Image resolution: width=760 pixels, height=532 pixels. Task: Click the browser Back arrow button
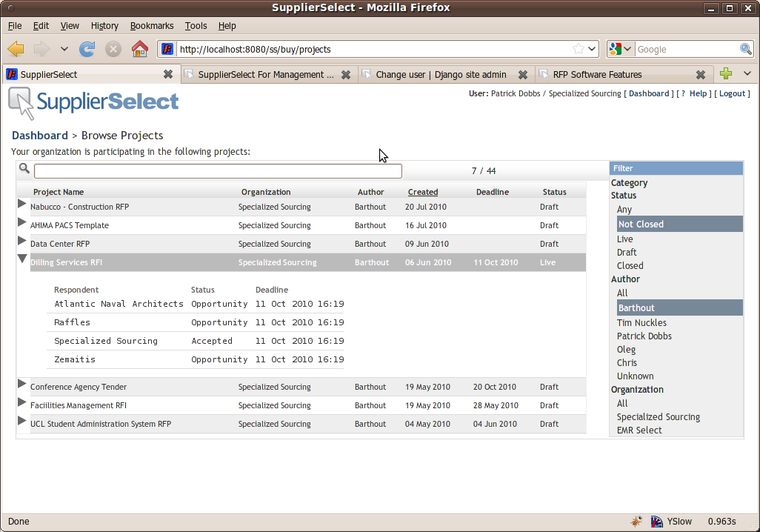[x=16, y=49]
